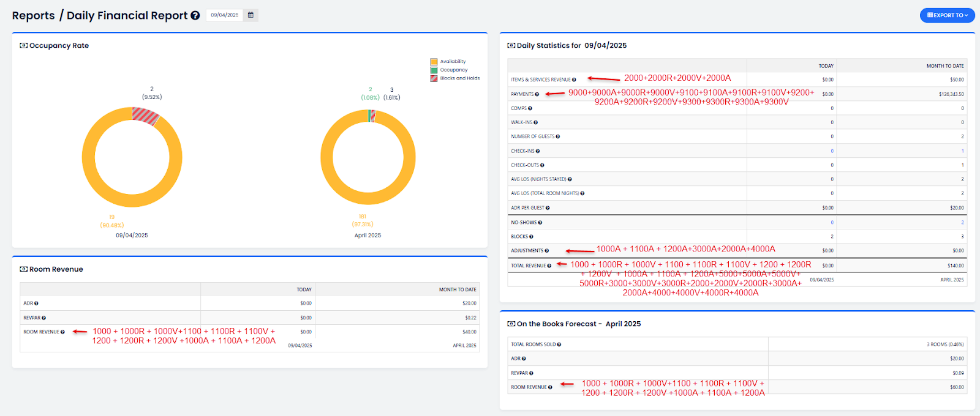Click the Walk-Ins help icon
Screen dimensions: 980x416
[536, 122]
